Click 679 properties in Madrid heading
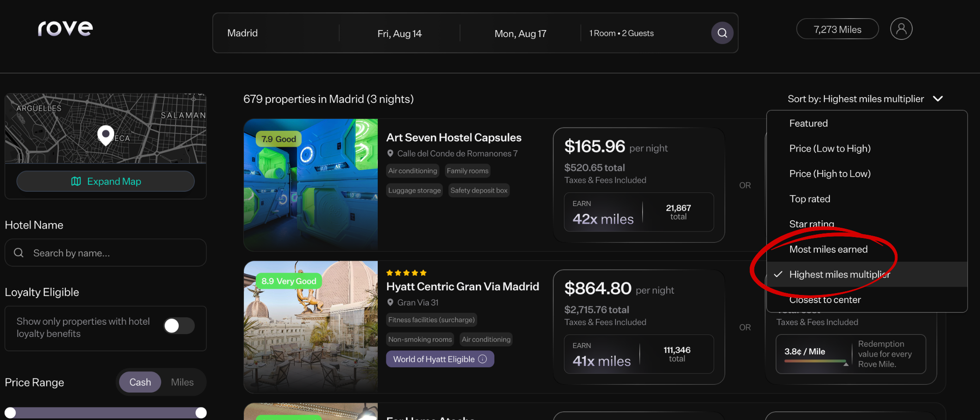 (x=329, y=99)
